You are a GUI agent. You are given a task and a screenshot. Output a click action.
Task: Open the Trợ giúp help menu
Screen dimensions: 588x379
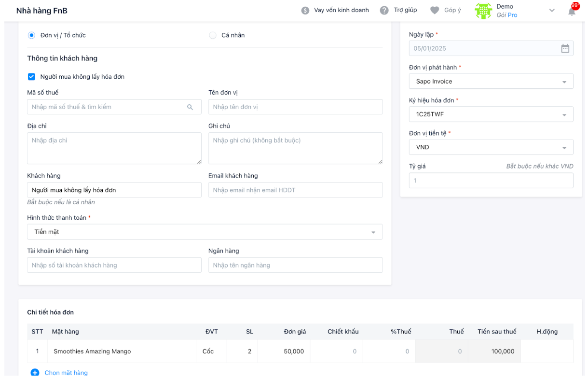click(405, 10)
